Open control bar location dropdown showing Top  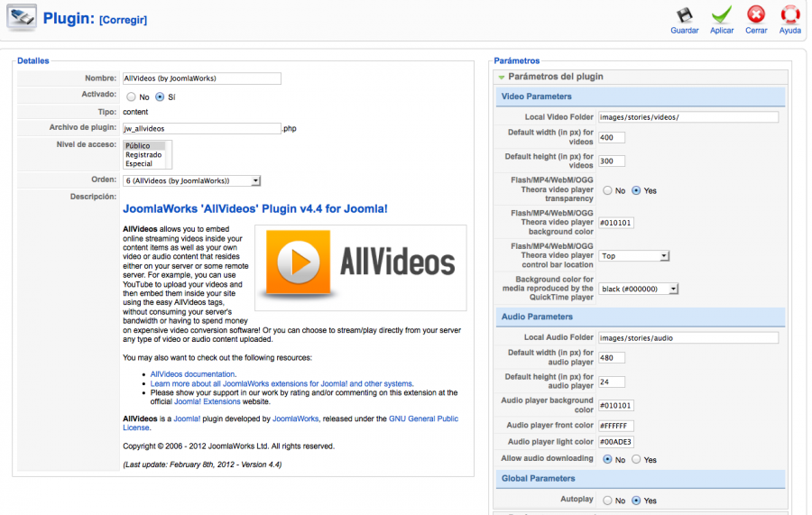(x=634, y=255)
